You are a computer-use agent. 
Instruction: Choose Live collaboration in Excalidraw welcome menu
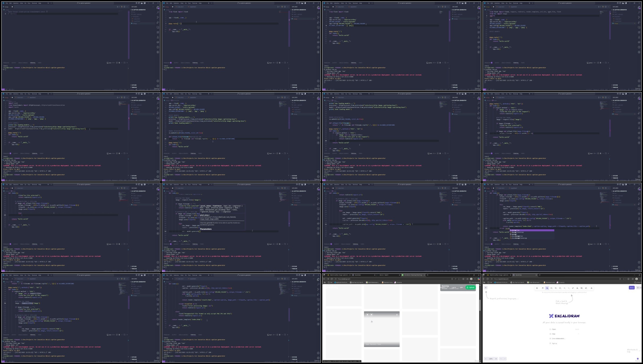[x=558, y=339]
